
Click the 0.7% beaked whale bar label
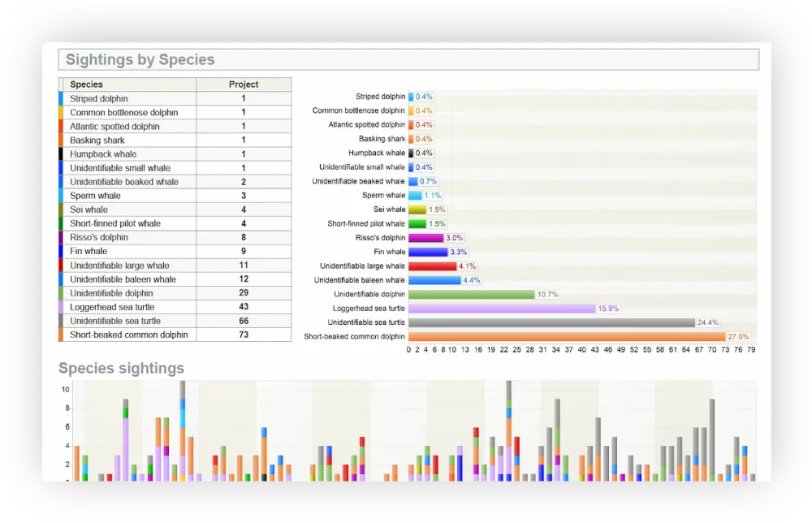428,182
